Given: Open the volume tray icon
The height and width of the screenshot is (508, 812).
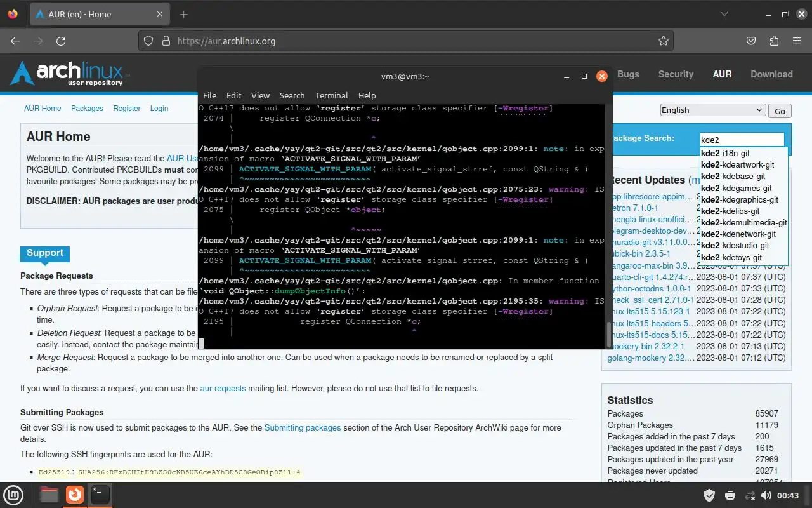Looking at the screenshot, I should coord(766,495).
